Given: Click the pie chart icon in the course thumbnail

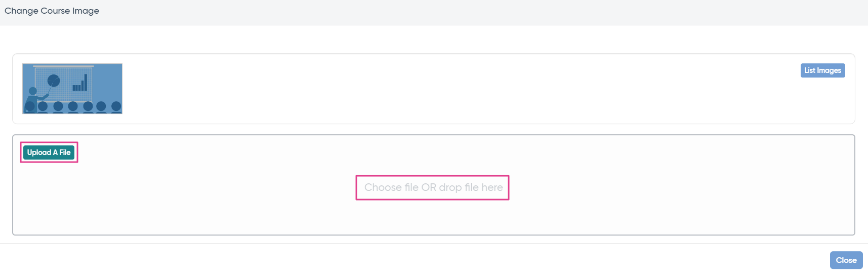Looking at the screenshot, I should [54, 81].
